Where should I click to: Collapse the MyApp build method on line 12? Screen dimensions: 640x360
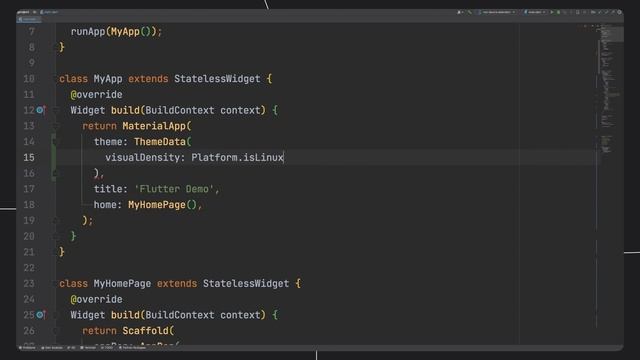pyautogui.click(x=56, y=110)
